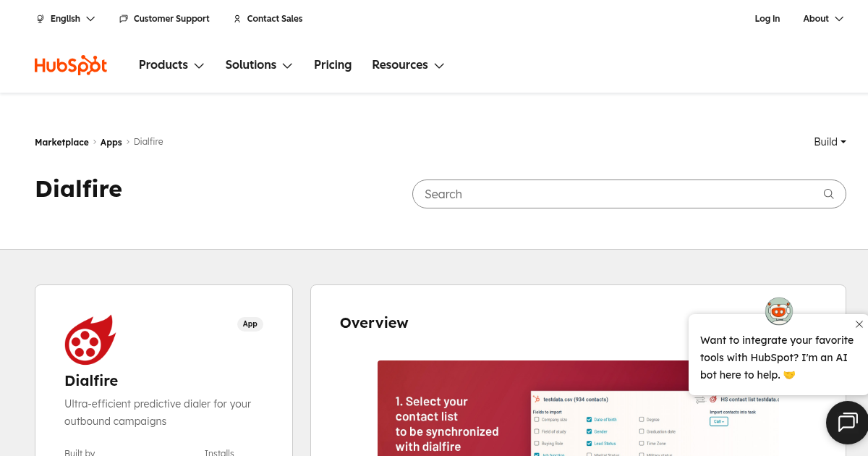The image size is (868, 456).
Task: Click the Dialfire breadcrumb text
Action: click(x=148, y=142)
